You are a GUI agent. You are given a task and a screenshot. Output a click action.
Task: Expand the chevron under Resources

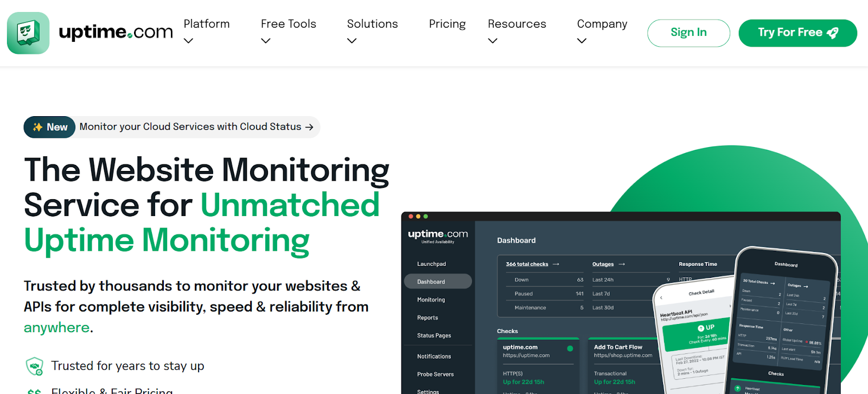click(493, 41)
